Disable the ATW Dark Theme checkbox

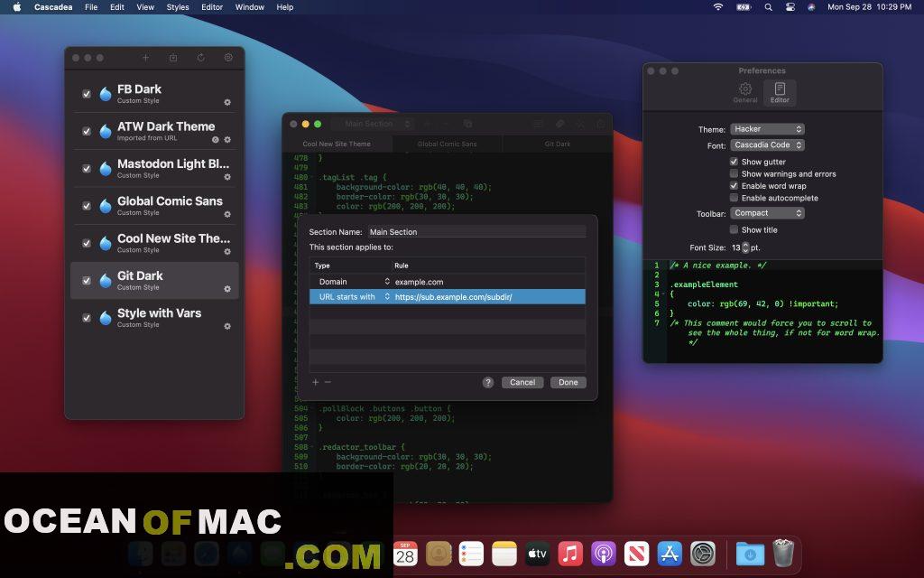[x=87, y=131]
